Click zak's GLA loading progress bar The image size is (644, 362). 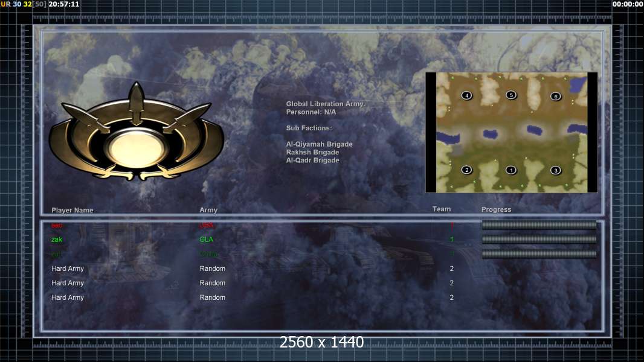pos(539,240)
